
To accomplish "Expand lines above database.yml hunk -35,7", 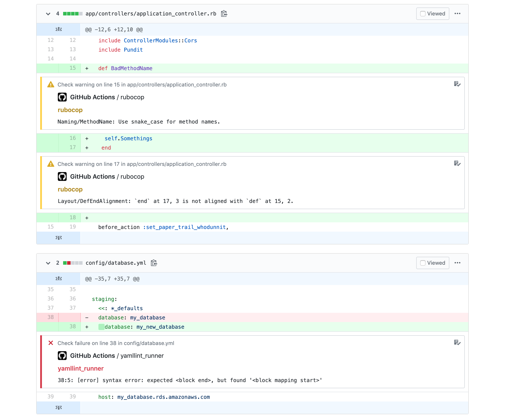I will [58, 278].
